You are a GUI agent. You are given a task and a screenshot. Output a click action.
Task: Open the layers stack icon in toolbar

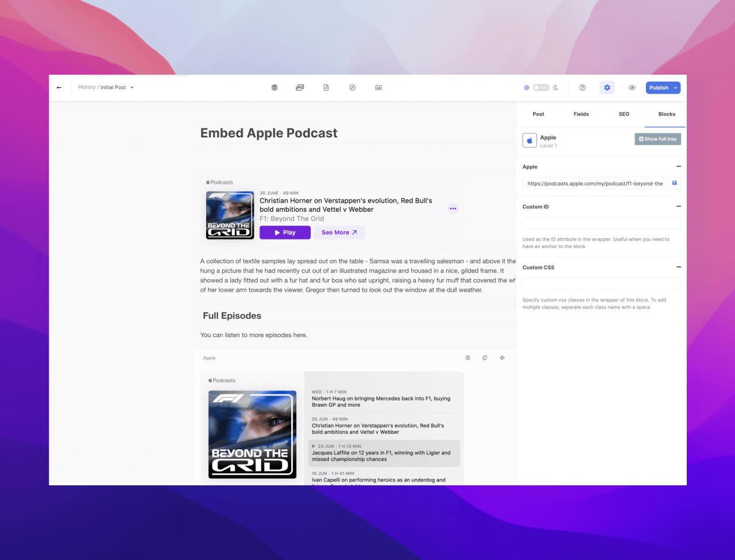click(274, 88)
